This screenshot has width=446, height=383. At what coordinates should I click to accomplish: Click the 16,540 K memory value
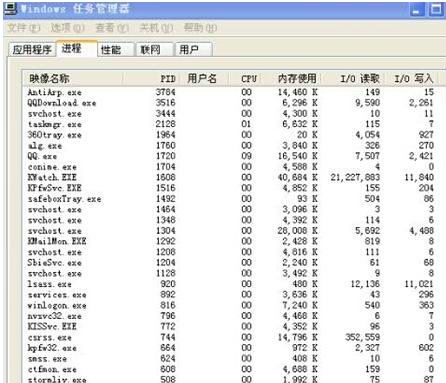coord(297,156)
